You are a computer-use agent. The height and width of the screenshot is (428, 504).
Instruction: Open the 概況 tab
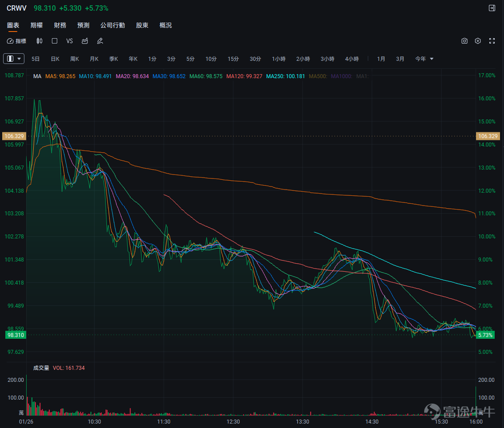coord(165,25)
